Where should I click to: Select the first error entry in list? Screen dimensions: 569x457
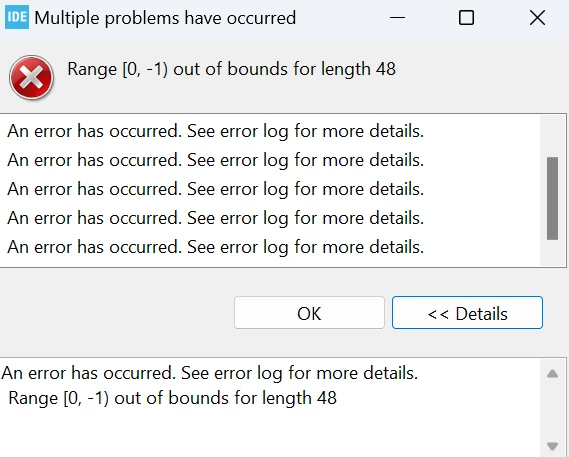click(216, 131)
